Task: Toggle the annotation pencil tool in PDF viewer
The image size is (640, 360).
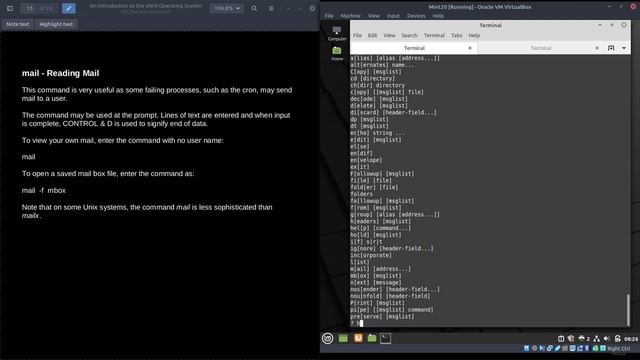Action: [69, 8]
